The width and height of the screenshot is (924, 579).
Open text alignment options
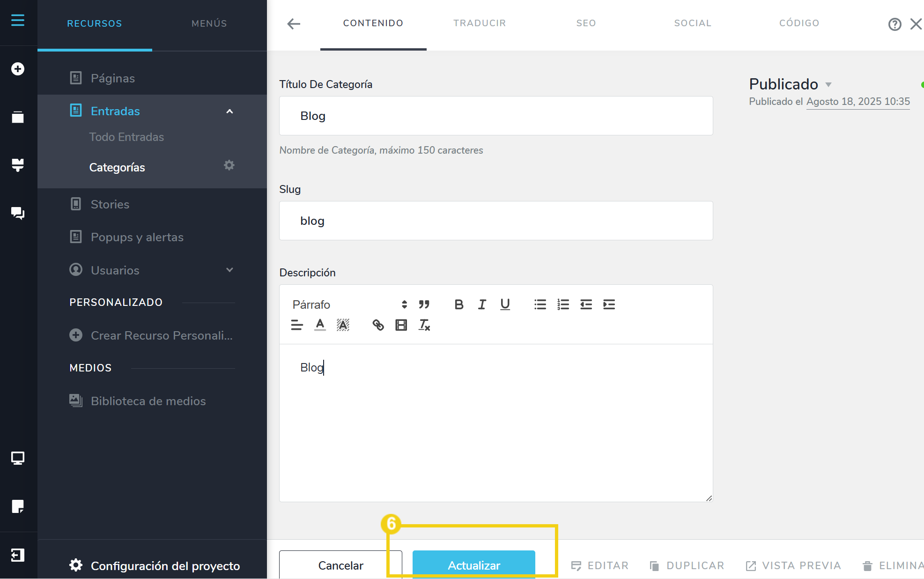(297, 325)
